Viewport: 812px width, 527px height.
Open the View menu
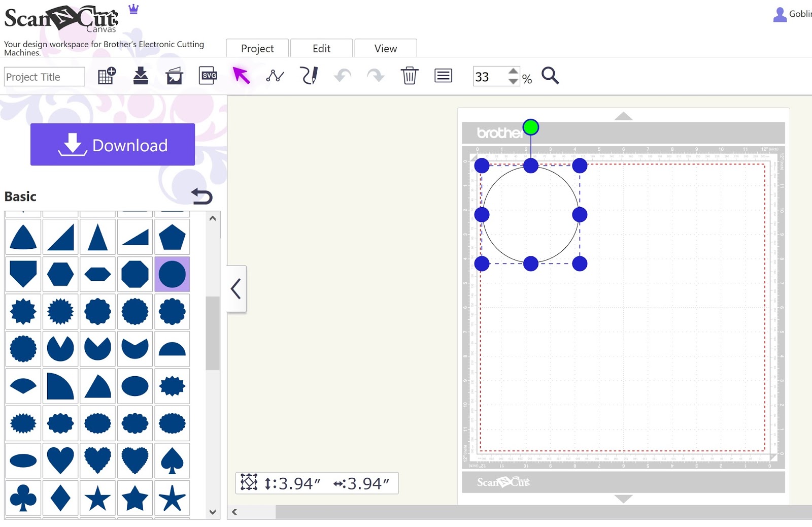click(x=386, y=48)
